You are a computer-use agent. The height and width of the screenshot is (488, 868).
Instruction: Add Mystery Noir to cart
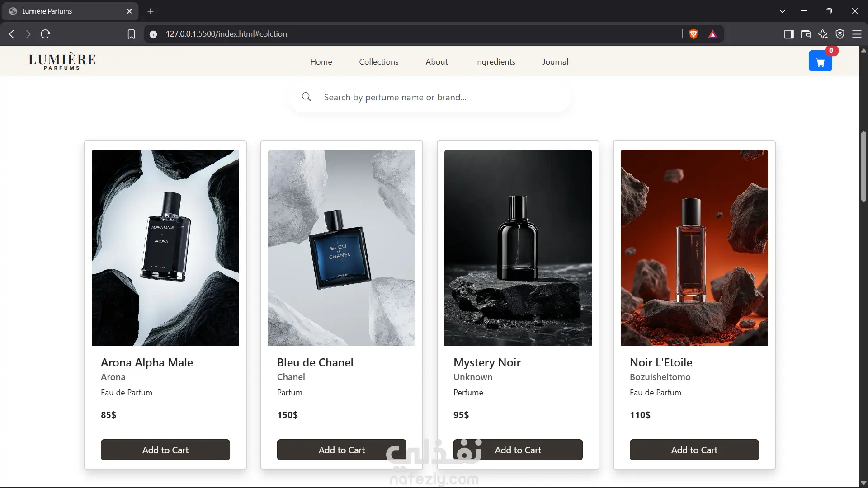click(518, 450)
